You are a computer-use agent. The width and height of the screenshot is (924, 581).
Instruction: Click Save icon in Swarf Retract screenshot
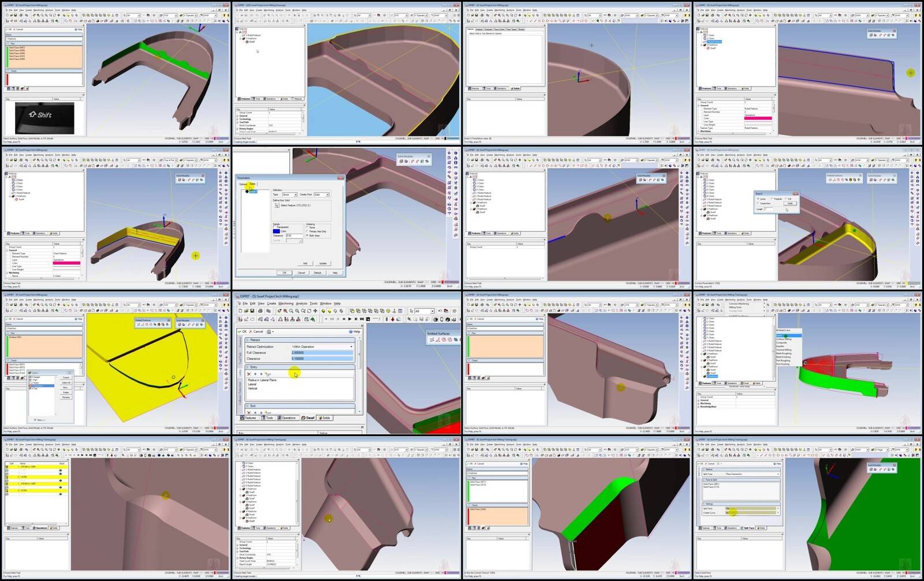[252, 311]
